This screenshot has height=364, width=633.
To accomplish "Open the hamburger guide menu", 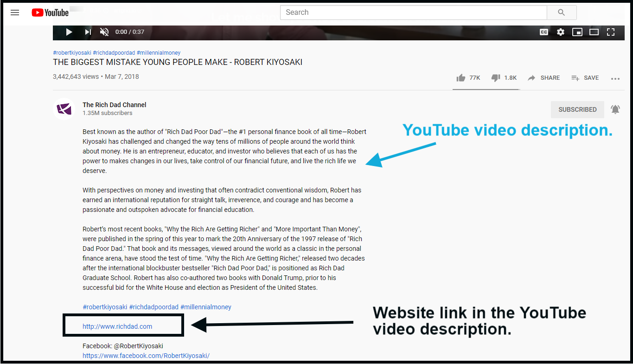I will coord(15,13).
